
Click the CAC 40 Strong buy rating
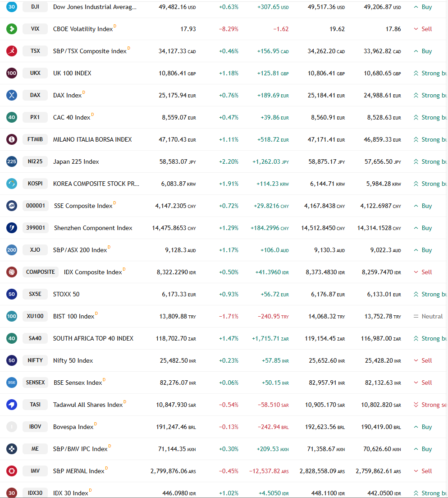430,118
